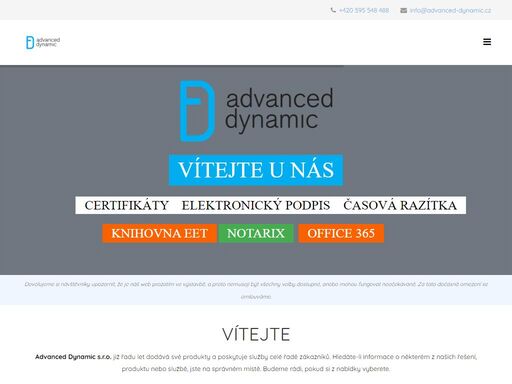Click the OFFICE 365 orange button
512x384 pixels.
tap(341, 233)
